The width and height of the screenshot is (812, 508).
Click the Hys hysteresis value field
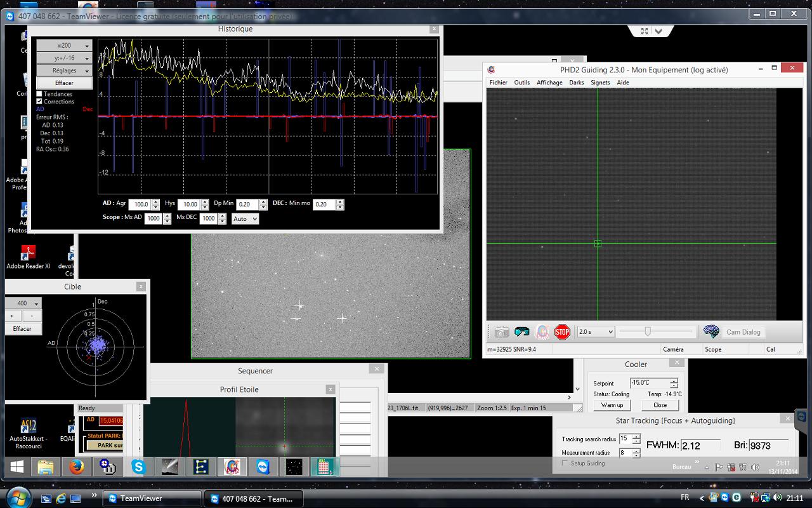[x=188, y=204]
